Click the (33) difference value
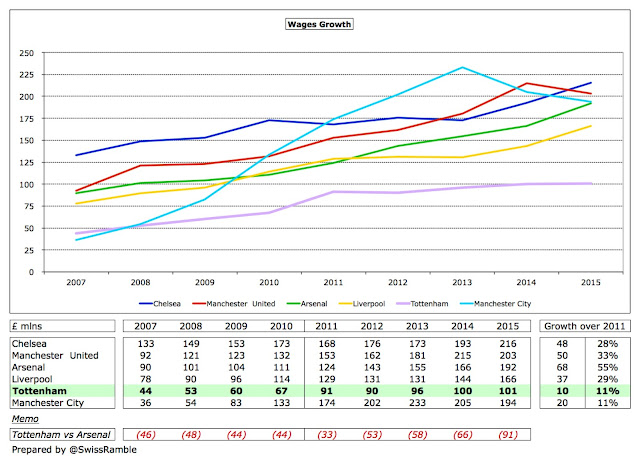The height and width of the screenshot is (458, 640). click(327, 435)
